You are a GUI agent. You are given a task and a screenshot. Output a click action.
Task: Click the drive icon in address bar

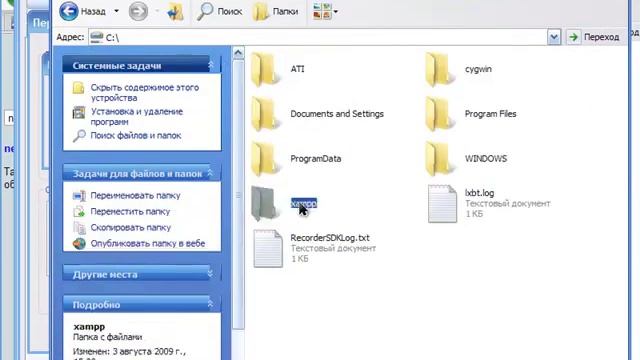pyautogui.click(x=97, y=37)
